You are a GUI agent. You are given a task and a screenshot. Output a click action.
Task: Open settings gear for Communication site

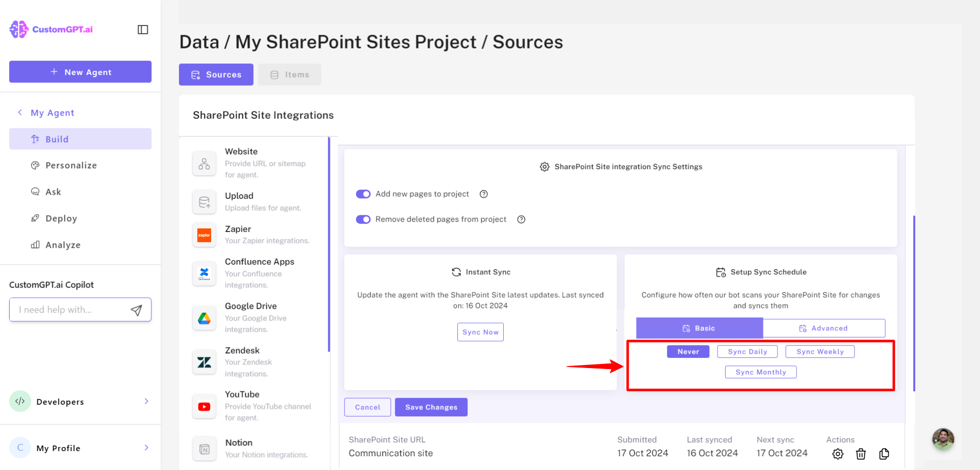838,454
